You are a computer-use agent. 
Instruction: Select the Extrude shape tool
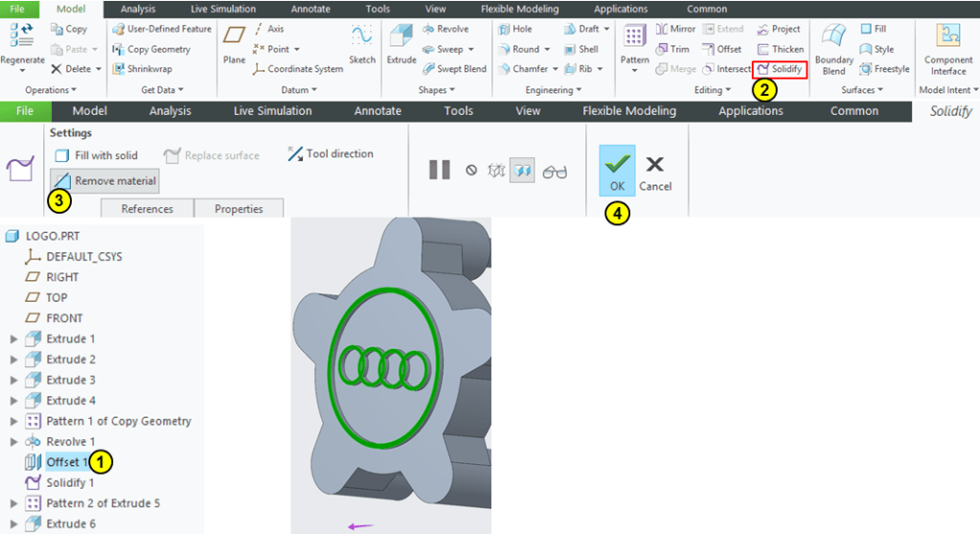click(399, 44)
